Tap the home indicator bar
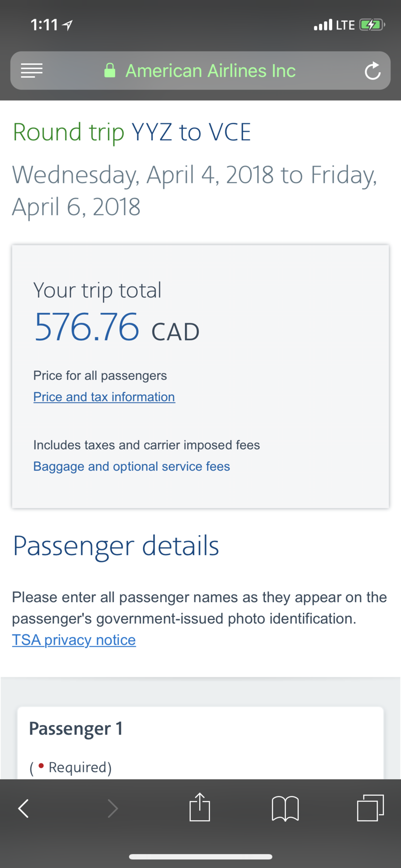 [200, 857]
